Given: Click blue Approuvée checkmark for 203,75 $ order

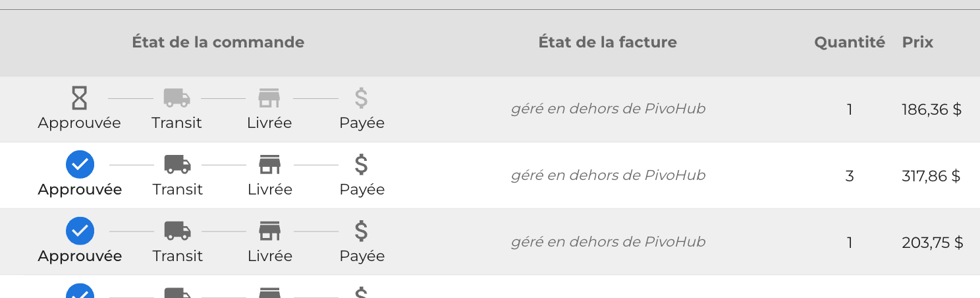Looking at the screenshot, I should 80,231.
